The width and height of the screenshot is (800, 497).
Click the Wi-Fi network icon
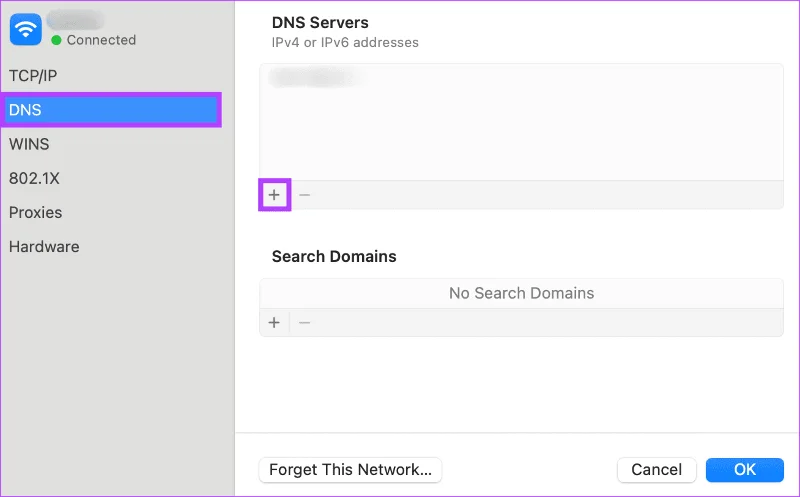[x=26, y=29]
